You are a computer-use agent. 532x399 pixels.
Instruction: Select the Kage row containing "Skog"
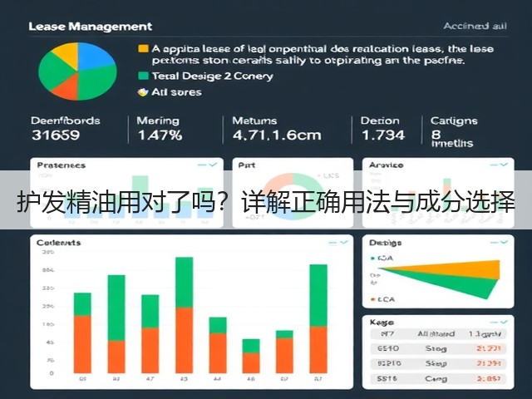coord(438,363)
